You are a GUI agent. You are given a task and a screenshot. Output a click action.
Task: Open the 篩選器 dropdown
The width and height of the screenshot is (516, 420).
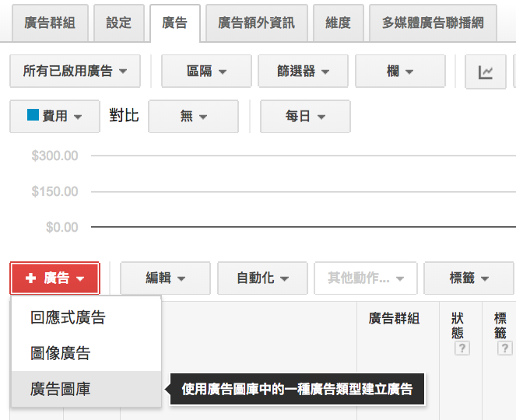[x=302, y=72]
